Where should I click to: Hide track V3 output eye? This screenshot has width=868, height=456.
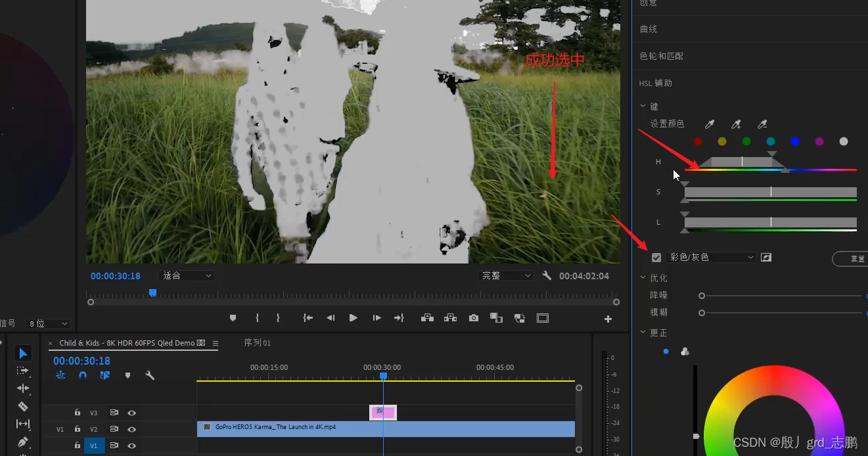click(x=132, y=413)
